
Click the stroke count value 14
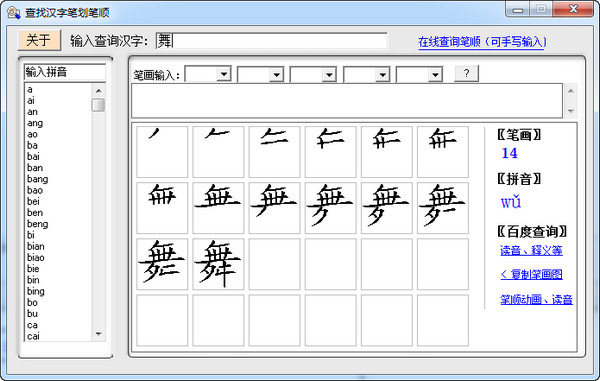(509, 153)
